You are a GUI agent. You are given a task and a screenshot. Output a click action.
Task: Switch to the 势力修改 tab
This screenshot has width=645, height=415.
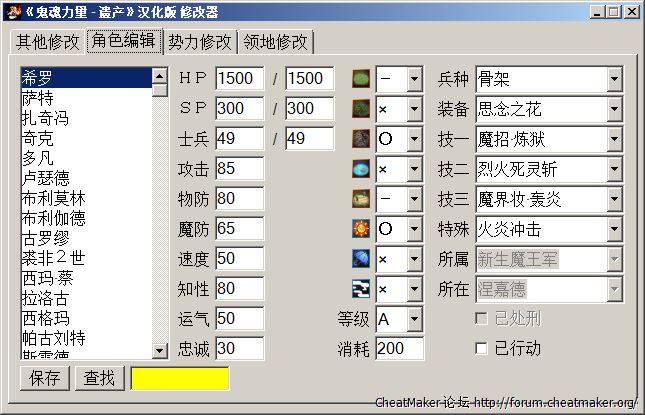pos(200,43)
